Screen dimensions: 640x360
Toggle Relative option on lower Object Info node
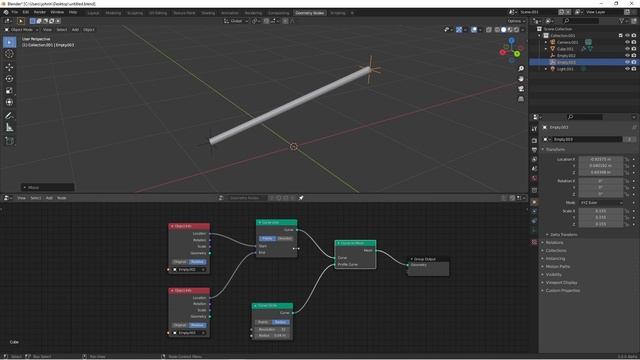tap(198, 325)
